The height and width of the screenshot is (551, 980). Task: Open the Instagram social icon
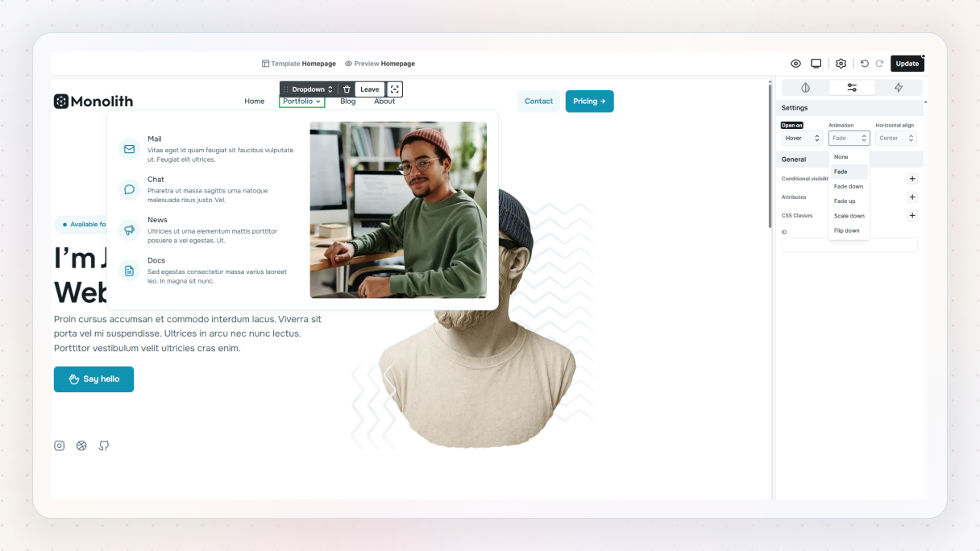pos(59,445)
